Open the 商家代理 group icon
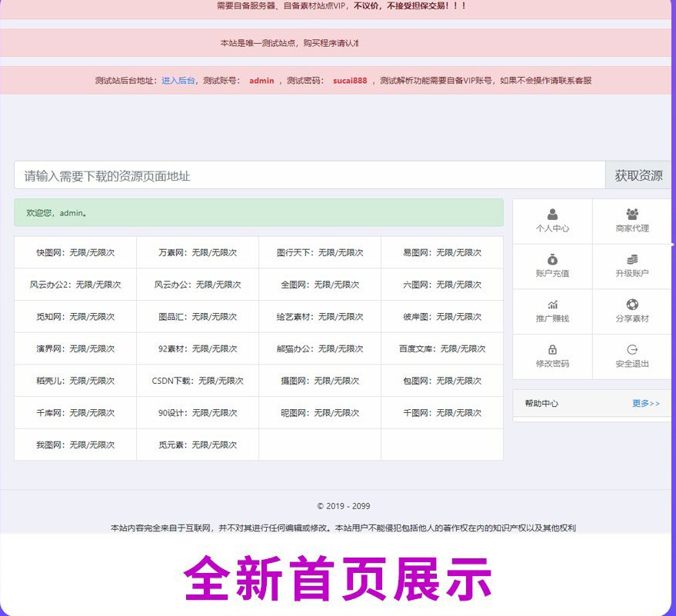676x616 pixels. pyautogui.click(x=632, y=215)
